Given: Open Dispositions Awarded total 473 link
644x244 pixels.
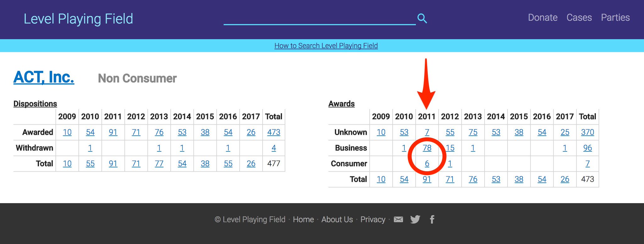Looking at the screenshot, I should coord(274,132).
